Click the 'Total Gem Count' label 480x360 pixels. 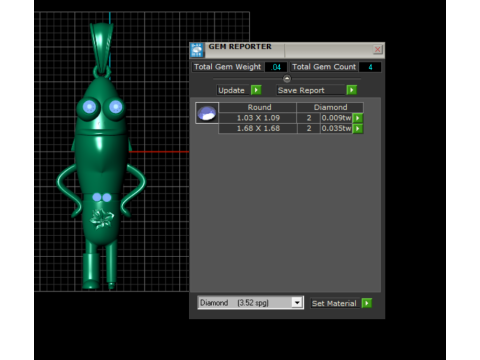tap(324, 67)
